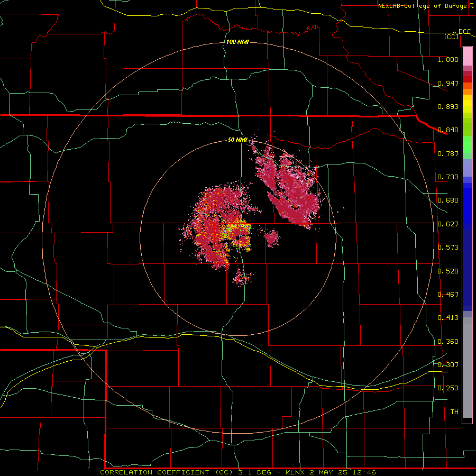The image size is (476, 476).
Task: Click the DCC label above the color scale
Action: point(464,31)
